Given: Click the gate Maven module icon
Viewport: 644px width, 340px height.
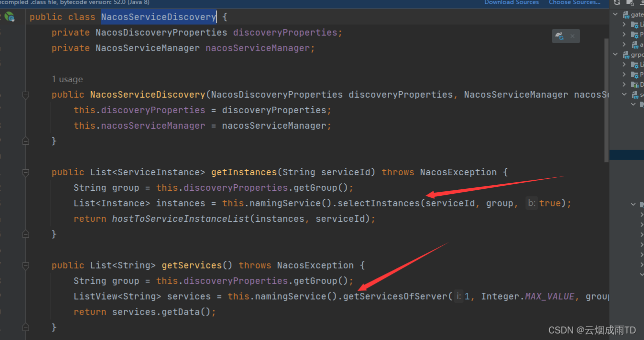Looking at the screenshot, I should [625, 15].
